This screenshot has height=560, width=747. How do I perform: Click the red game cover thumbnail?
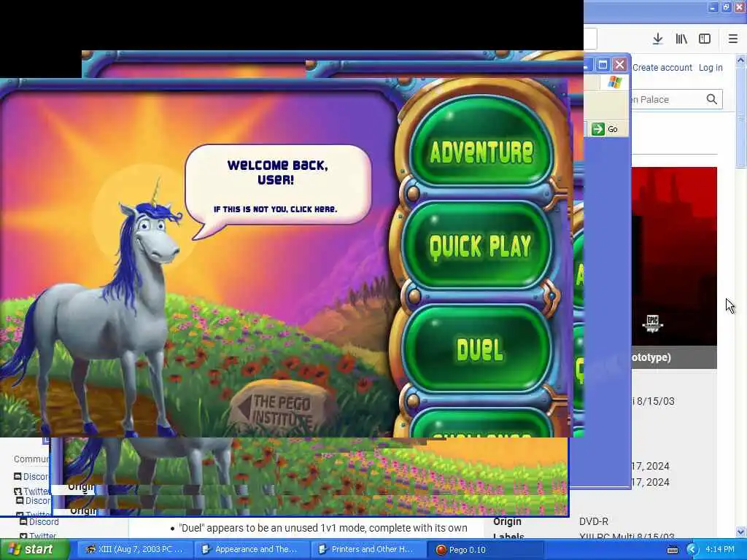point(674,256)
